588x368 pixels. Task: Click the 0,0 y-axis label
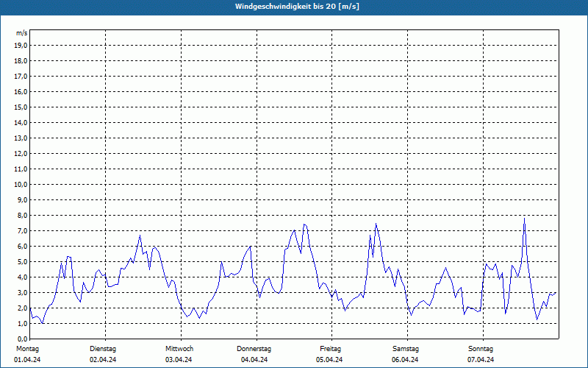22,339
